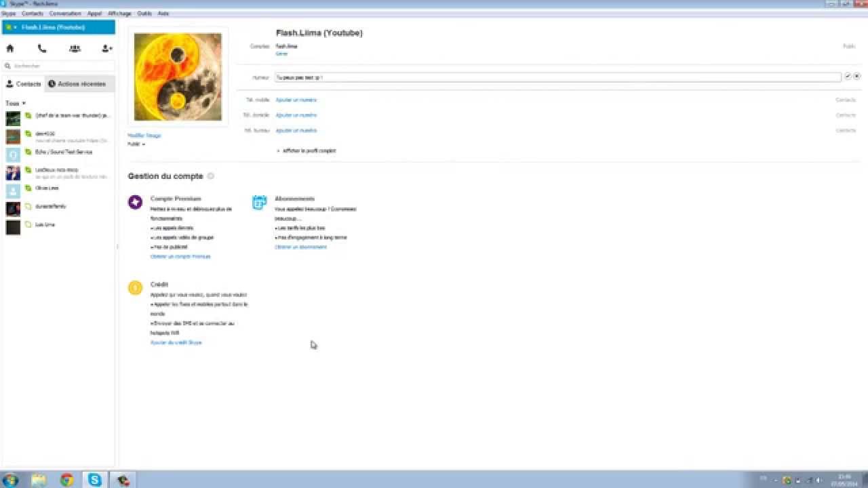Open the Public visibility dropdown under picture
Image resolution: width=868 pixels, height=488 pixels.
tap(136, 144)
